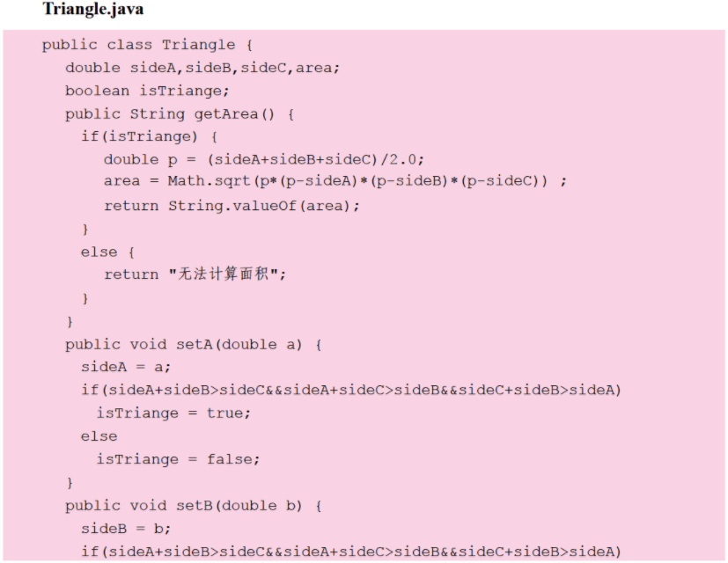This screenshot has width=728, height=563.
Task: Click the 'else {' line in getArea
Action: pos(107,252)
